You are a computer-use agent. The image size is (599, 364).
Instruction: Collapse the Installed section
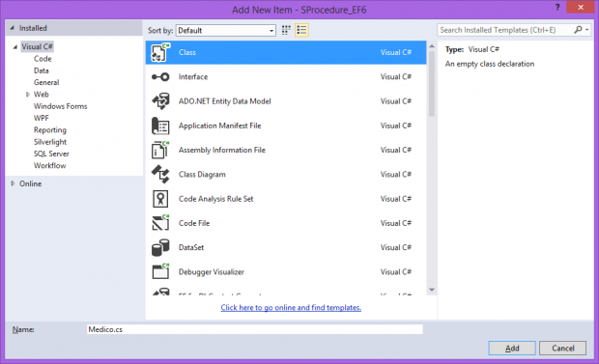(x=13, y=28)
